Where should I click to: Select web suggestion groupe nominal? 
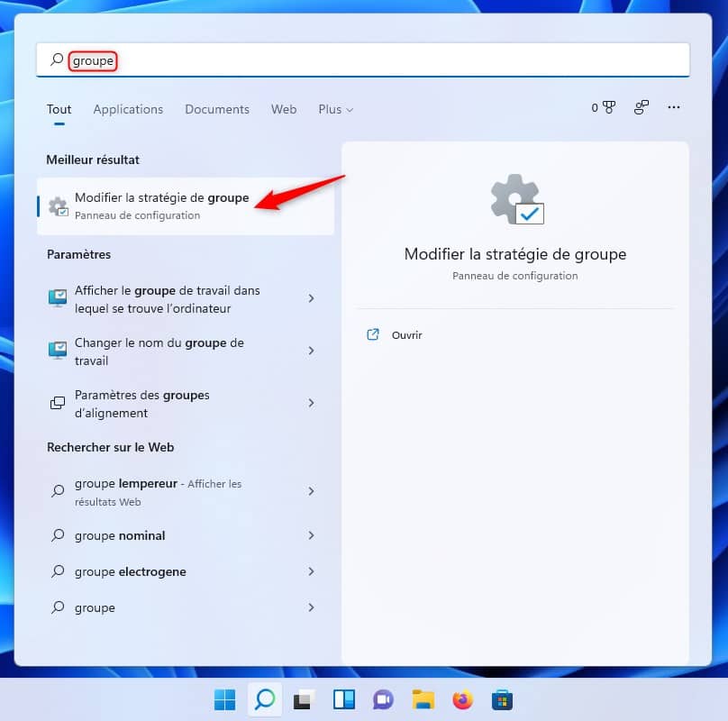(186, 535)
